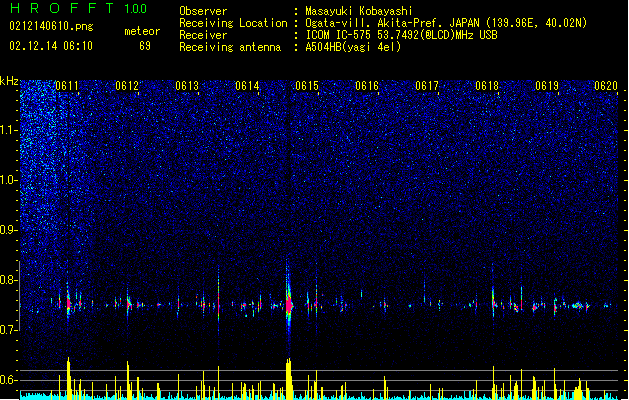This screenshot has height=400, width=629.
Task: Click the Receiving Location value text
Action: click(446, 23)
